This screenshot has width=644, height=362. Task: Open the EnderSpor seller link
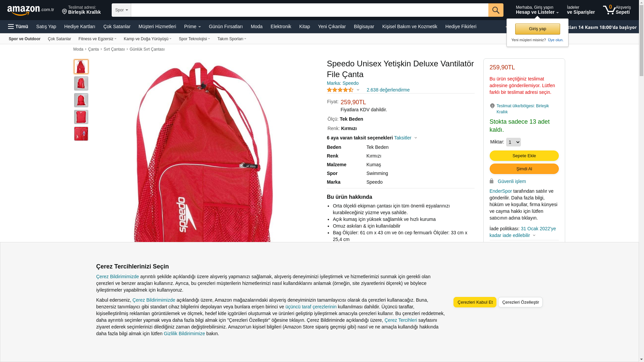(x=500, y=191)
